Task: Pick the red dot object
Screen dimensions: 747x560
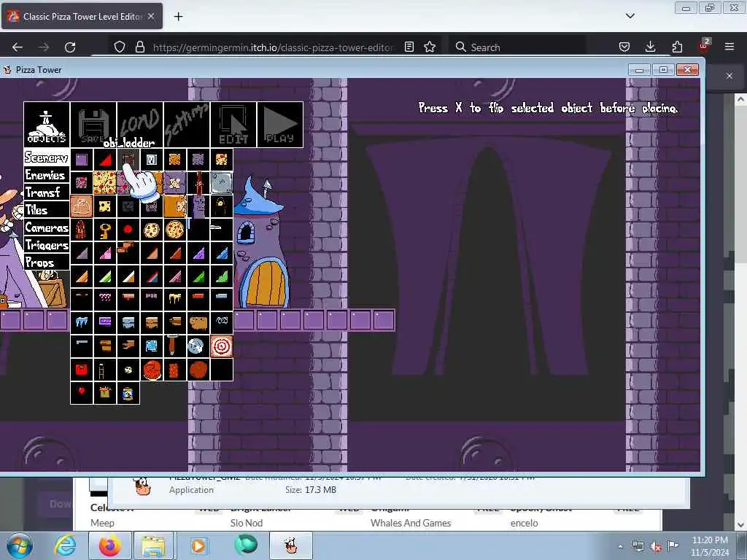Action: coord(128,230)
